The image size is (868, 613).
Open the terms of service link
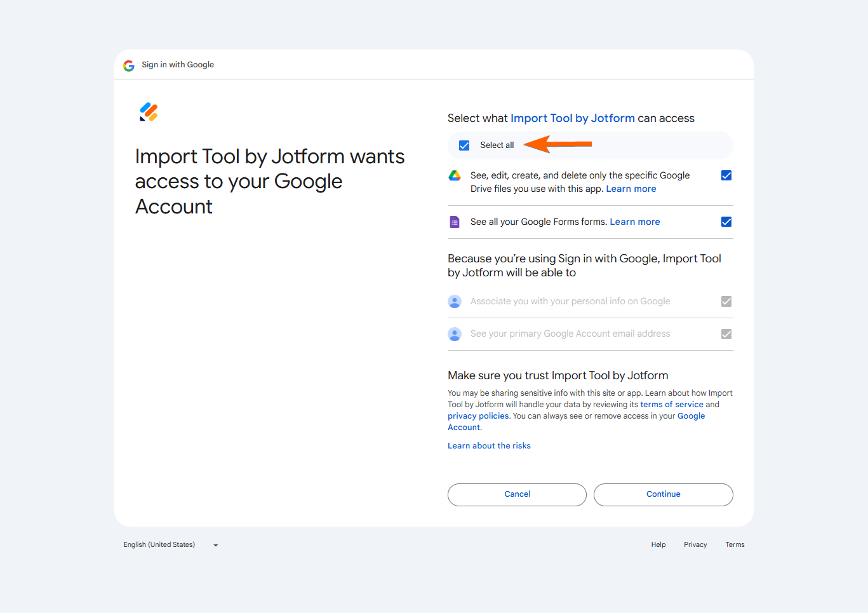(671, 405)
